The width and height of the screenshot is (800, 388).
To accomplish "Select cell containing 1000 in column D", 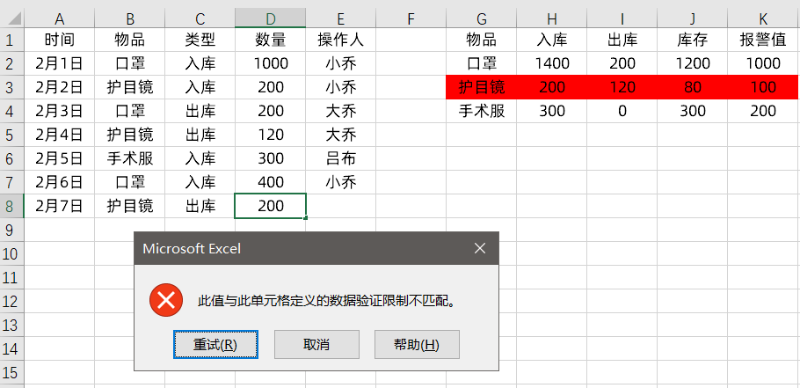I will [270, 63].
